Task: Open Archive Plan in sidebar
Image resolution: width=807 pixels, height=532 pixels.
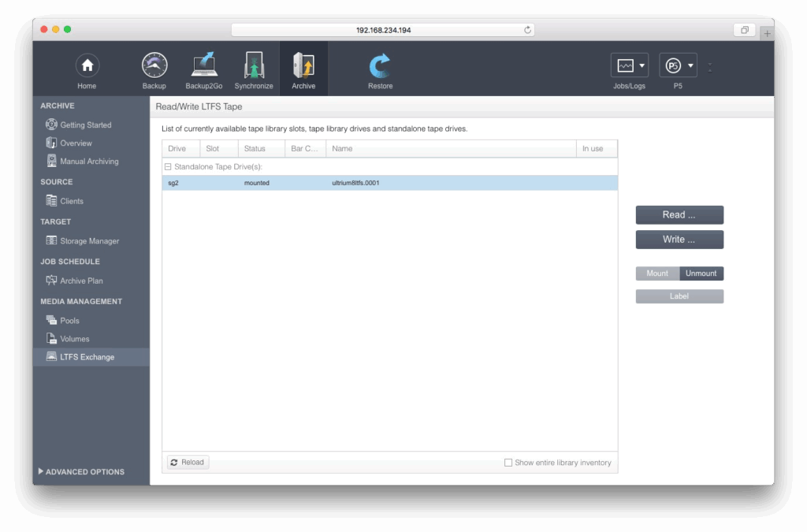Action: click(x=81, y=281)
